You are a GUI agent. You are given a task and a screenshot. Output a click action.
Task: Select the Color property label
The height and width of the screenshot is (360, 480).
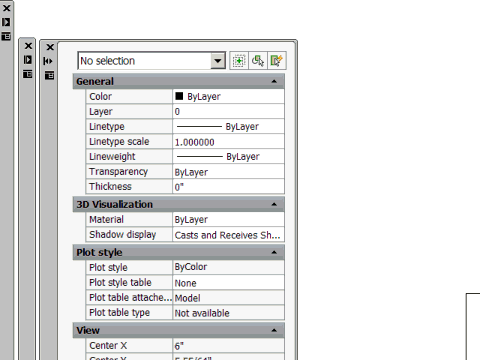100,97
